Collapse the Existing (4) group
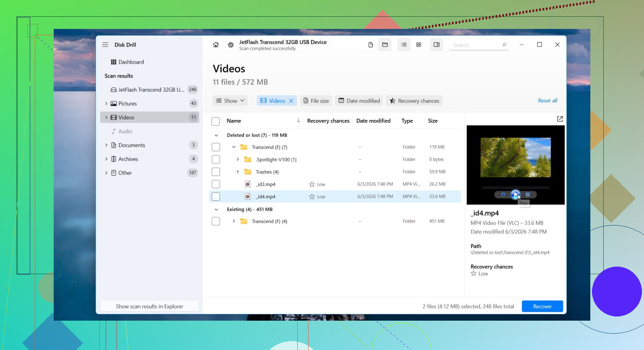 216,210
